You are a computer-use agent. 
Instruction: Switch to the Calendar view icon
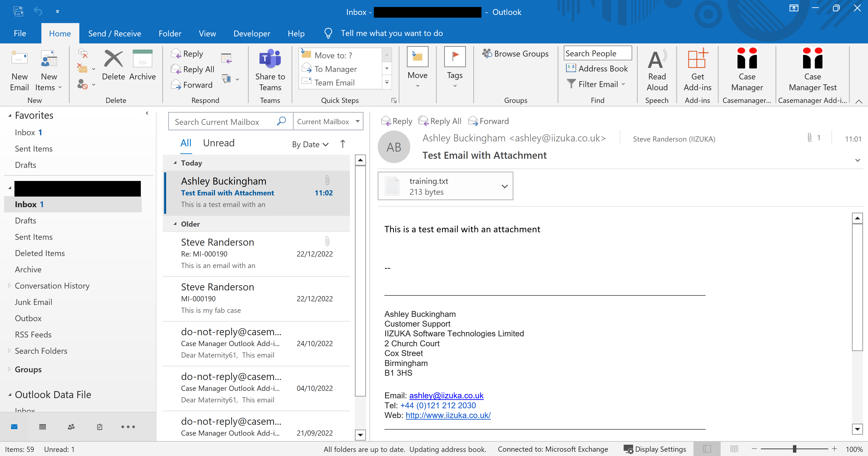point(42,427)
